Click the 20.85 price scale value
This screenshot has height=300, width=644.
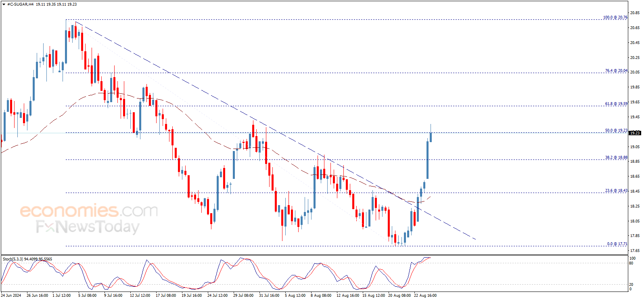pos(635,13)
